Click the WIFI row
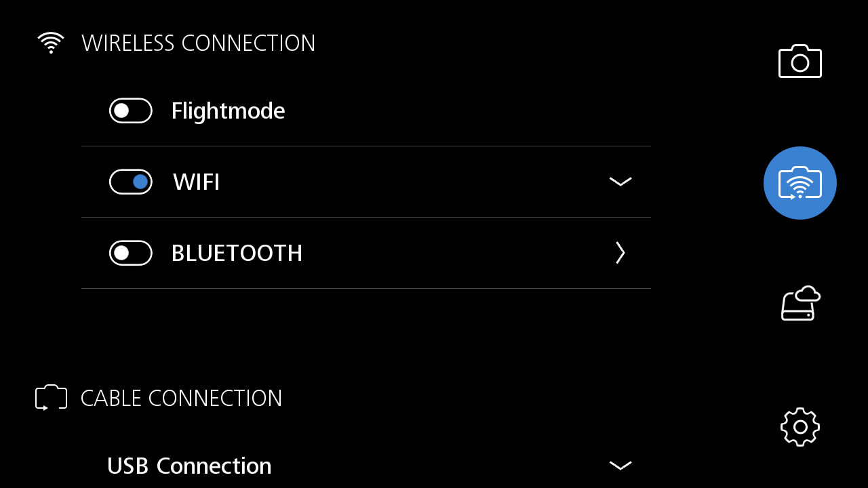Viewport: 868px width, 488px height. pyautogui.click(x=196, y=182)
